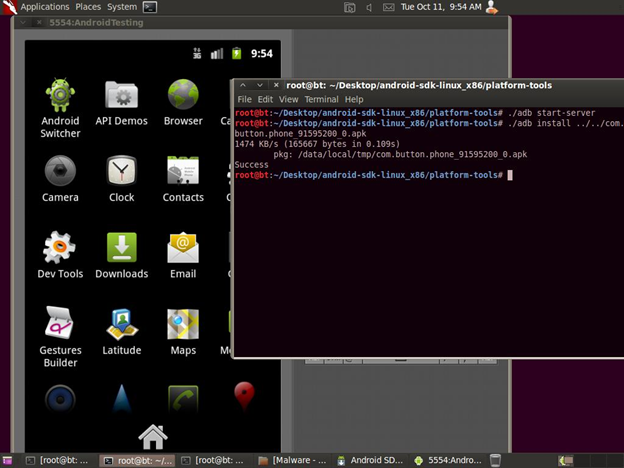This screenshot has width=624, height=468.
Task: Open the terminal Help menu
Action: [354, 100]
